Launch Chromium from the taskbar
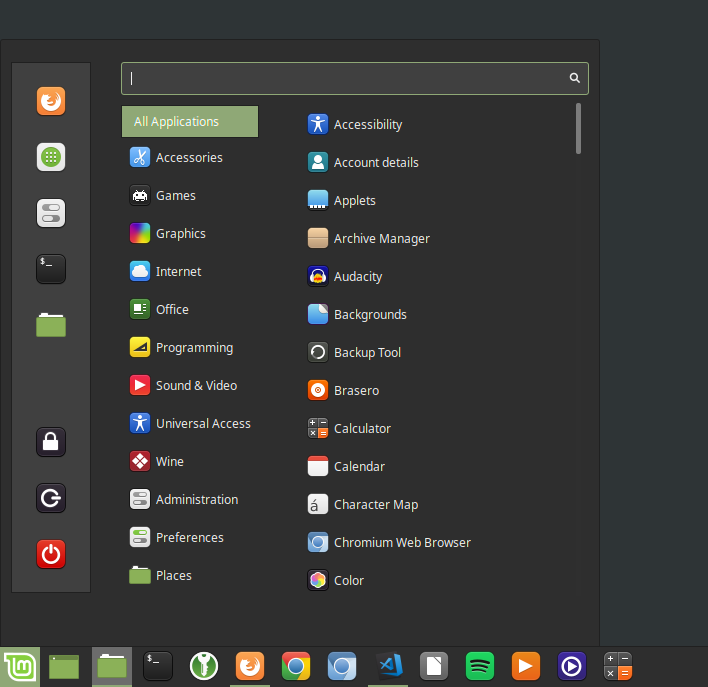Screen dimensions: 708x687 point(342,666)
